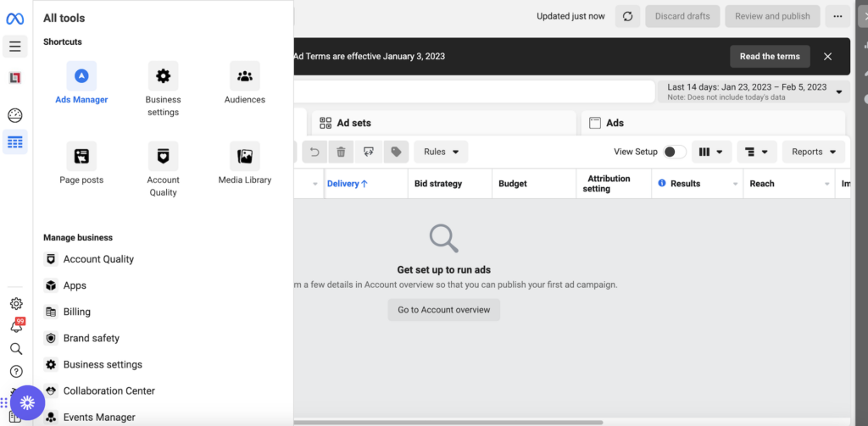Image resolution: width=868 pixels, height=426 pixels.
Task: Open the three-dot more options menu
Action: click(837, 17)
